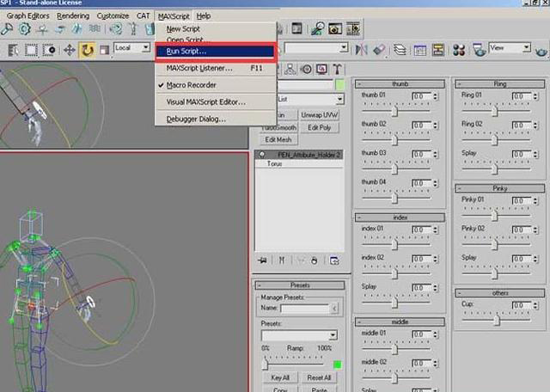This screenshot has width=550, height=392.
Task: Choose the Rectangular Selection Region tool
Action: pyautogui.click(x=31, y=50)
